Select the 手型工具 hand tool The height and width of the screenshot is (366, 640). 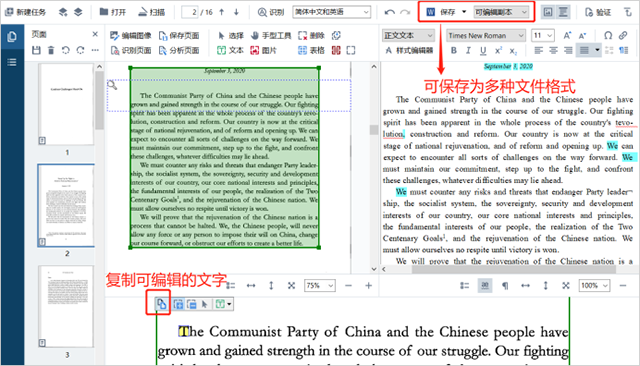pyautogui.click(x=271, y=35)
